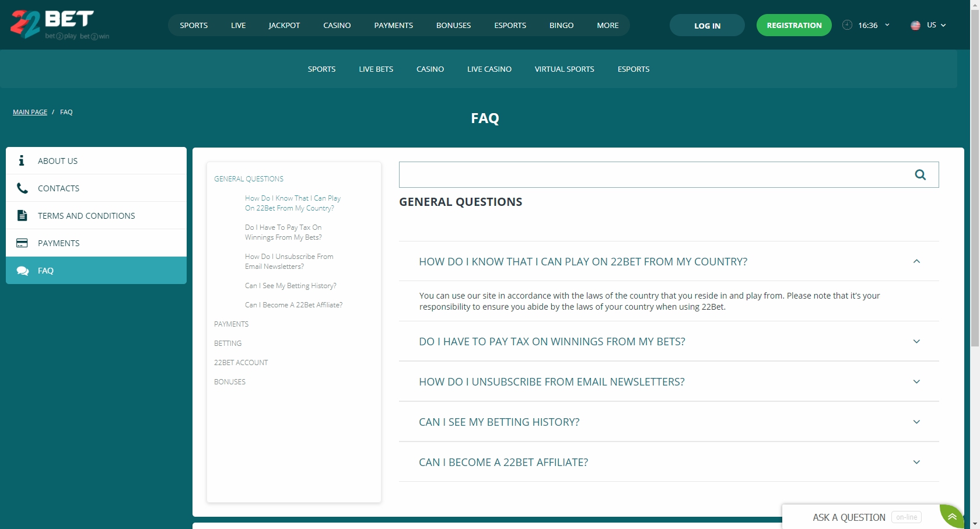Expand 'How do I unsubscribe from email newsletters' chevron
Image resolution: width=980 pixels, height=529 pixels.
916,381
